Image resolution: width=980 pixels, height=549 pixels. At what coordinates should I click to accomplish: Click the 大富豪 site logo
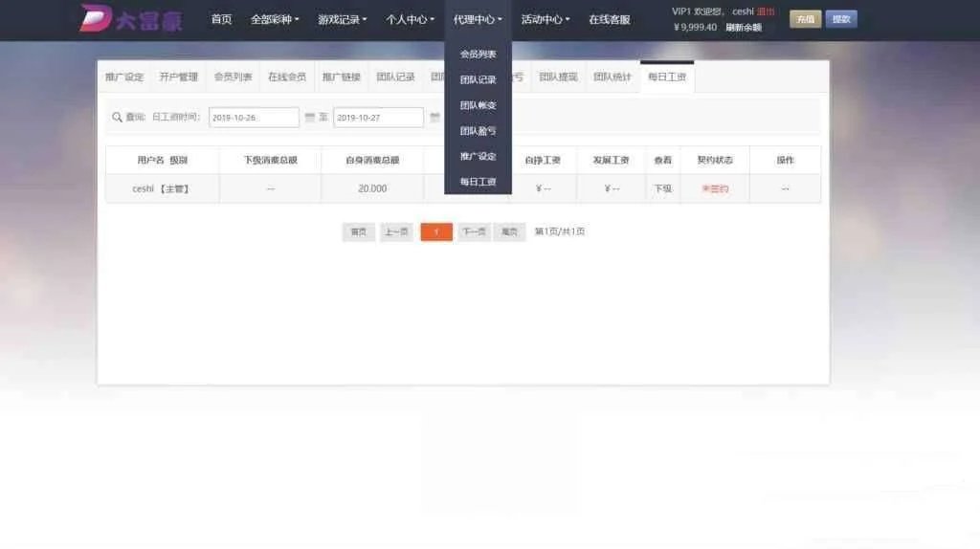point(130,19)
